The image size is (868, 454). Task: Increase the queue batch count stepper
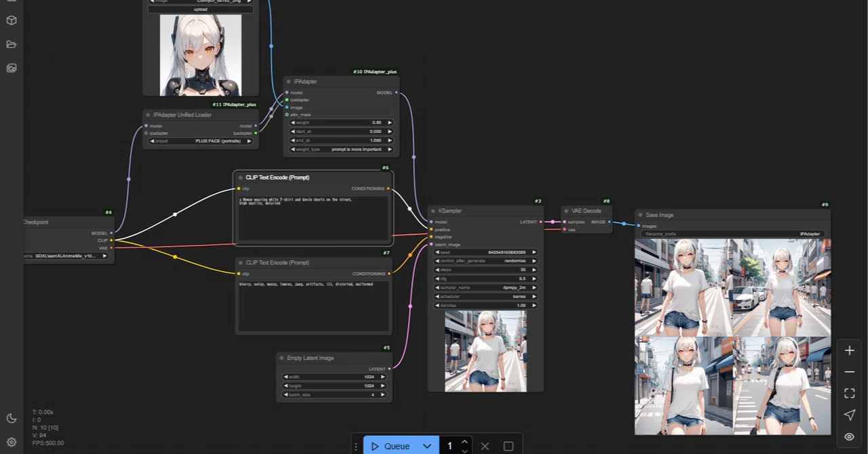pyautogui.click(x=465, y=442)
